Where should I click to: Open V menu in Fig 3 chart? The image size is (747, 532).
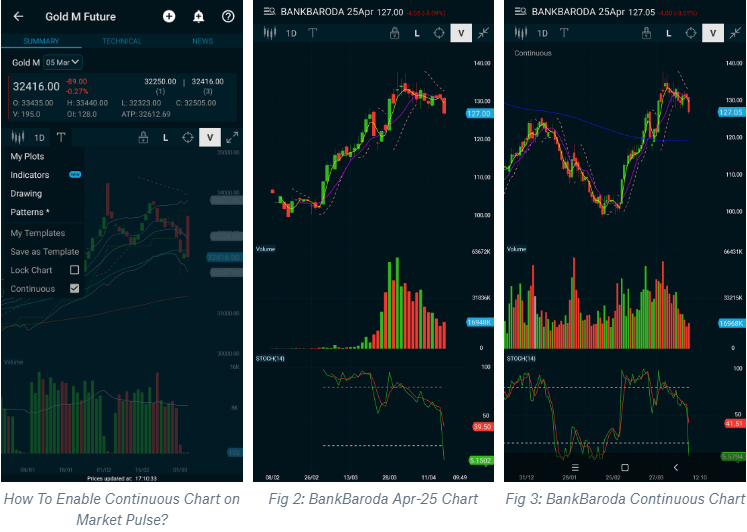(713, 33)
